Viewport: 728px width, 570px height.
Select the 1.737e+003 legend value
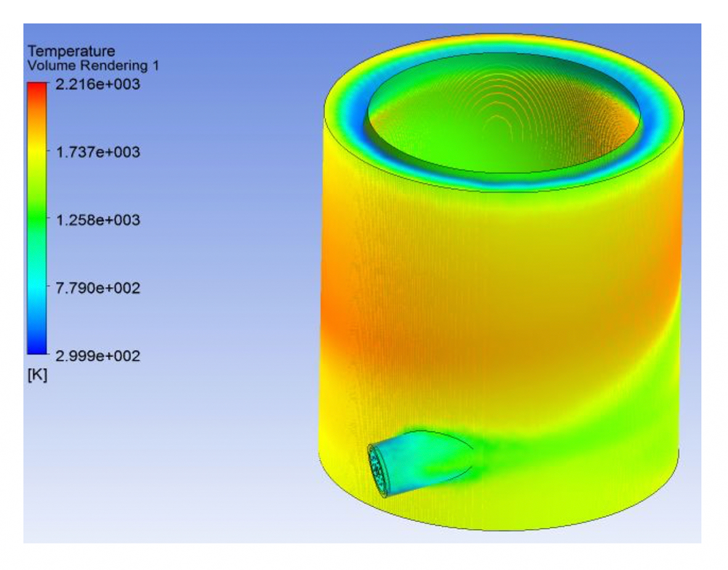point(96,152)
